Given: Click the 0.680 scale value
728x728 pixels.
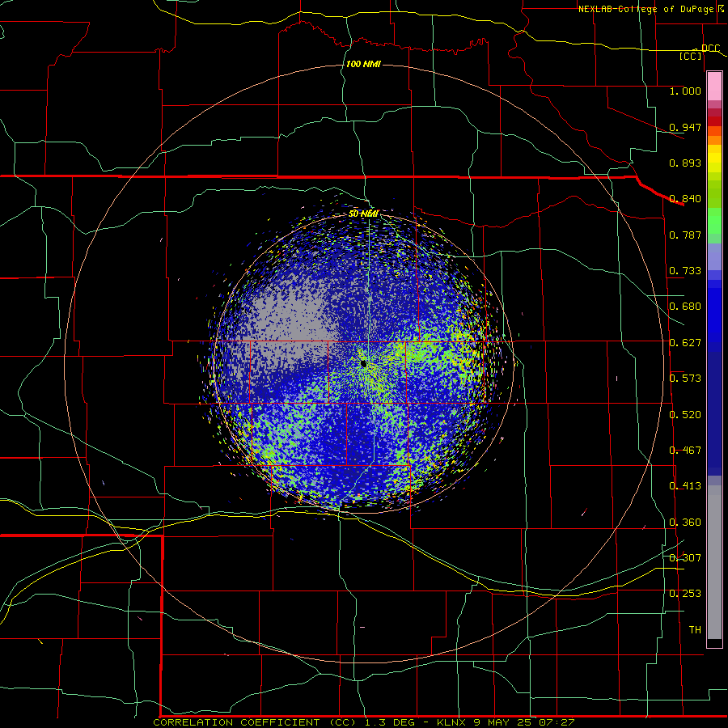Looking at the screenshot, I should point(685,307).
